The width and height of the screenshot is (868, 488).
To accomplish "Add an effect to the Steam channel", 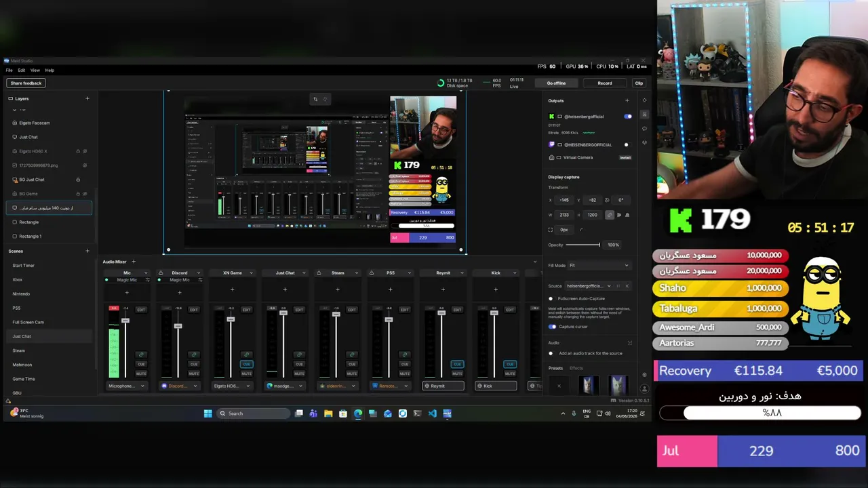I will click(x=338, y=289).
